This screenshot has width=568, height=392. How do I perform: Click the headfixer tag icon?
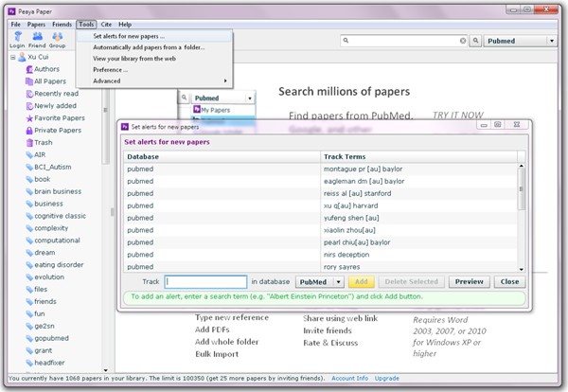pos(29,363)
